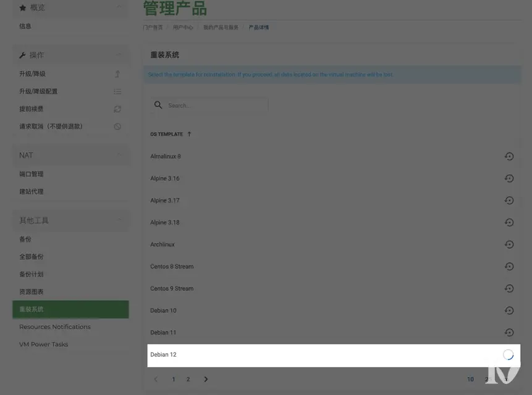Click the wrench icon in 操作 header
Screen dimensions: 532x395
(x=22, y=55)
